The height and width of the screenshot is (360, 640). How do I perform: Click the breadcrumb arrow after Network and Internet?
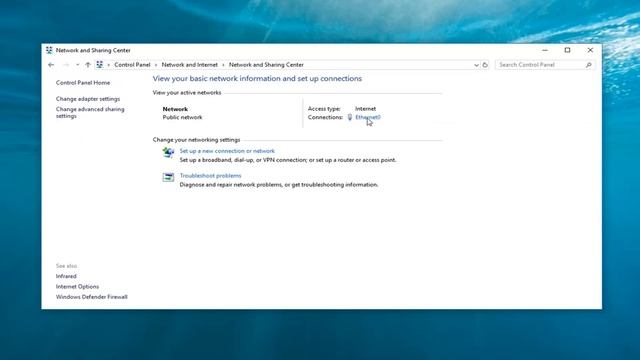[x=223, y=65]
